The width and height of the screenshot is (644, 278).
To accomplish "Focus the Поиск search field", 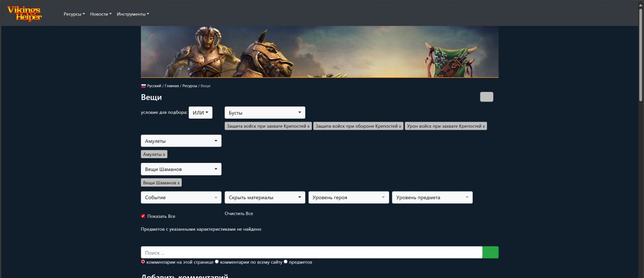I will 312,252.
